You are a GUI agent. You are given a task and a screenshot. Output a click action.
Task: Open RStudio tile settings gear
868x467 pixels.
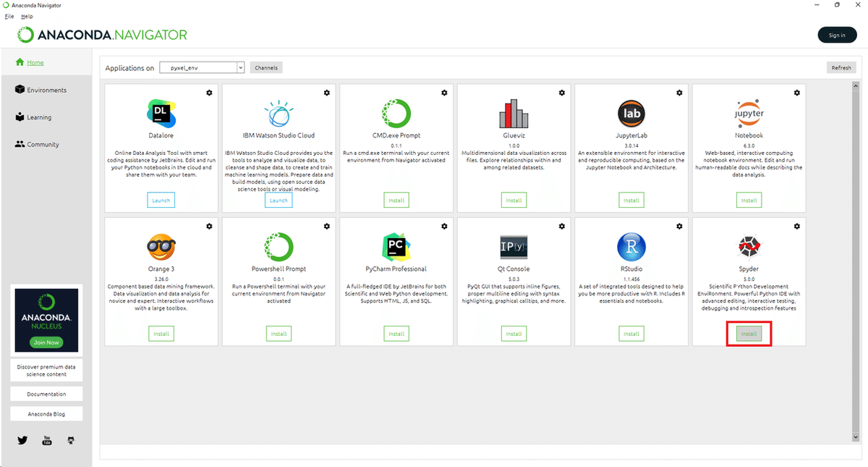click(x=679, y=226)
